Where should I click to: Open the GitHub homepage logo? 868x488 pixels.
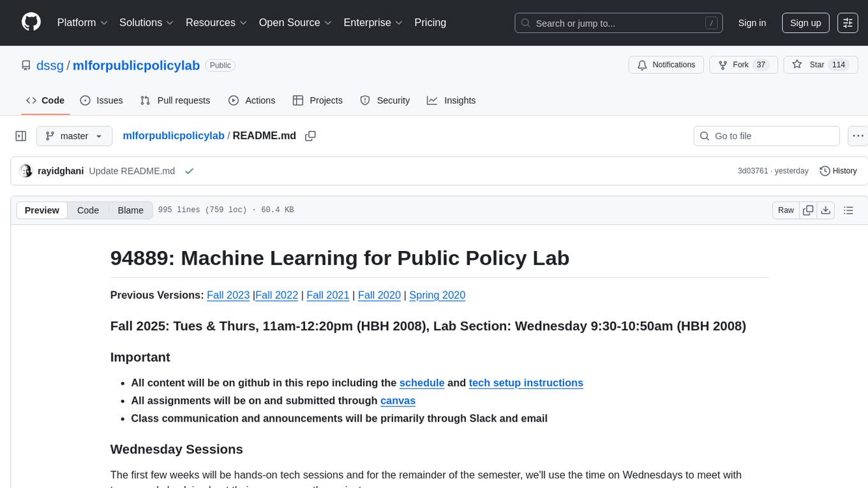[x=31, y=22]
